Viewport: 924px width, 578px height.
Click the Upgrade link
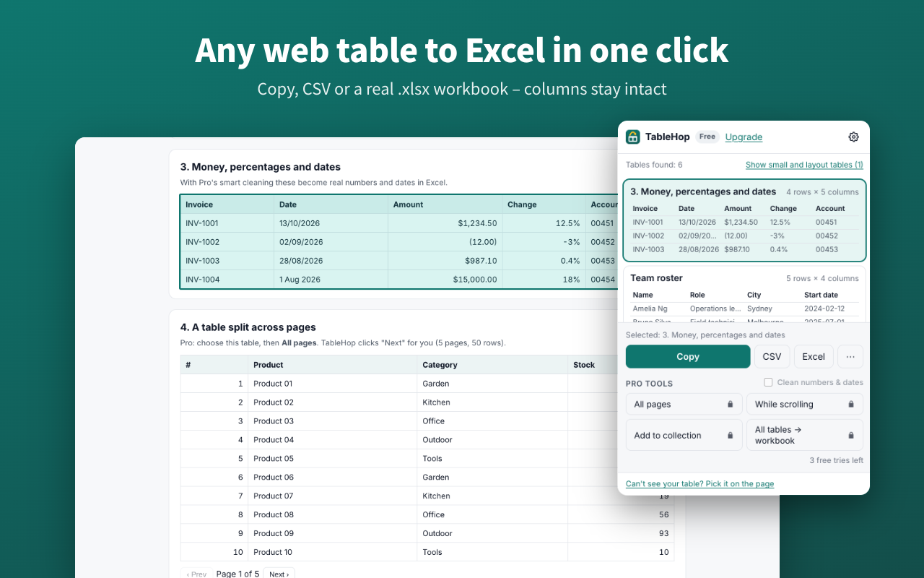point(744,137)
